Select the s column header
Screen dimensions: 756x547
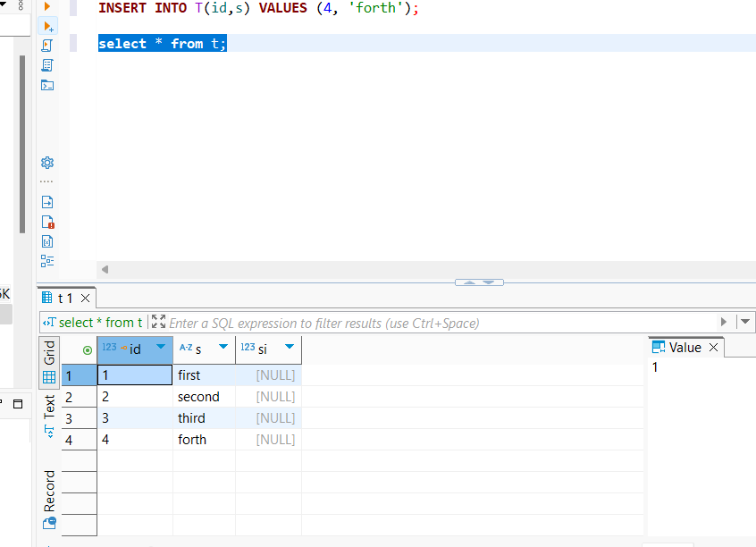tap(204, 349)
